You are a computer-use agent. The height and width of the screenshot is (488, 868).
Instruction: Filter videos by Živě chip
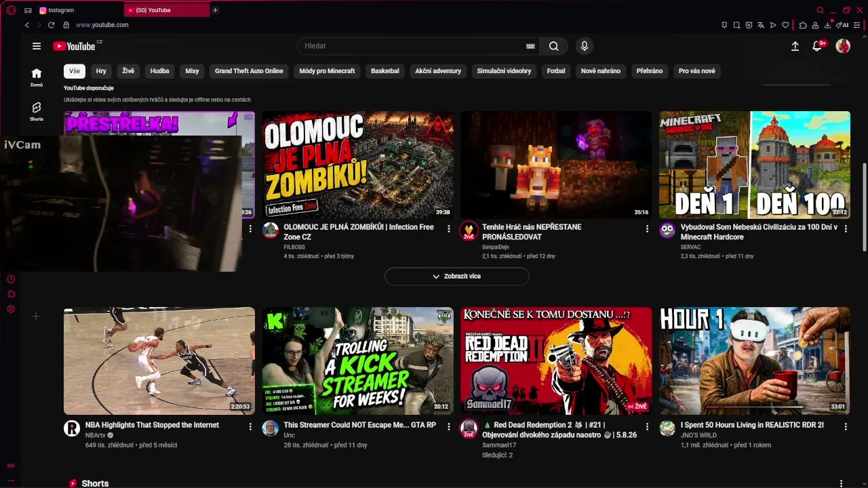pyautogui.click(x=128, y=71)
